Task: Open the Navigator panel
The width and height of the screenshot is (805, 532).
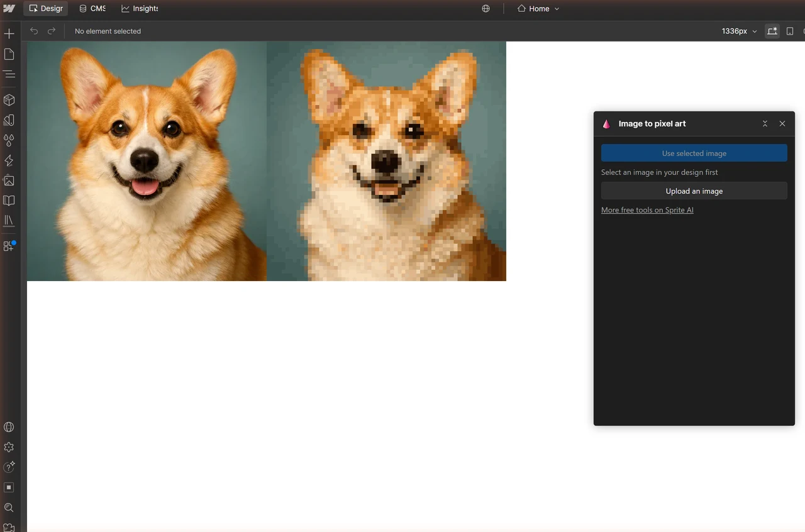Action: [9, 74]
